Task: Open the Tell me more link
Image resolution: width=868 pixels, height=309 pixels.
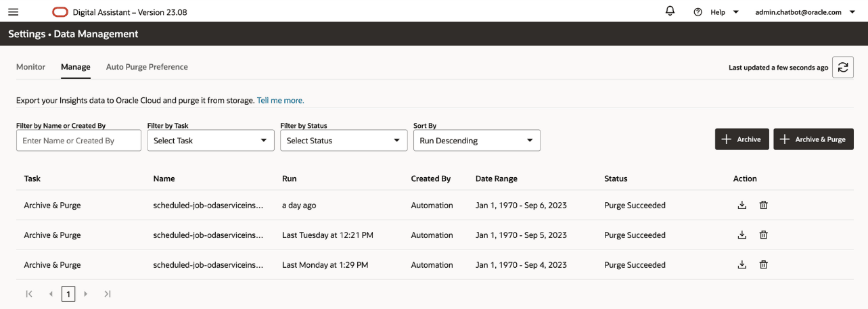Action: pyautogui.click(x=280, y=100)
